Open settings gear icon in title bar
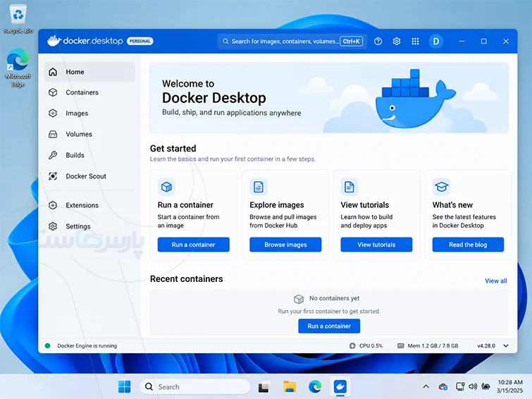The width and height of the screenshot is (532, 399). click(397, 42)
